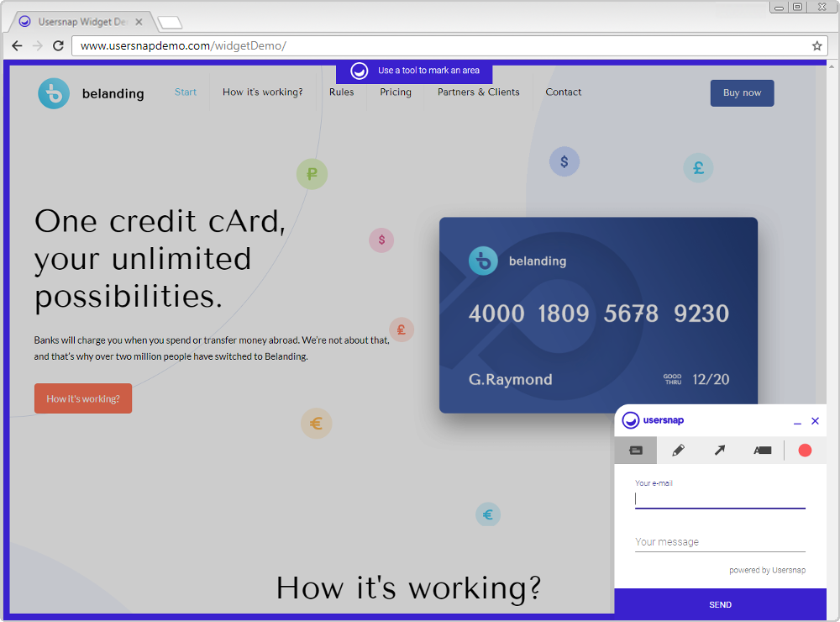The image size is (840, 622).
Task: Open the powered by Usersnap link
Action: [x=767, y=570]
